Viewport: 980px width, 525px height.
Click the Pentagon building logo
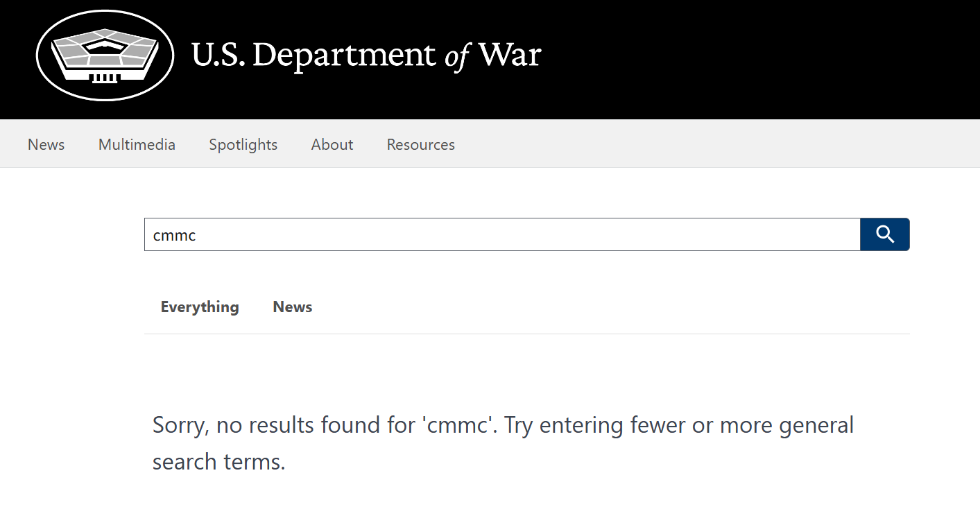(x=105, y=55)
